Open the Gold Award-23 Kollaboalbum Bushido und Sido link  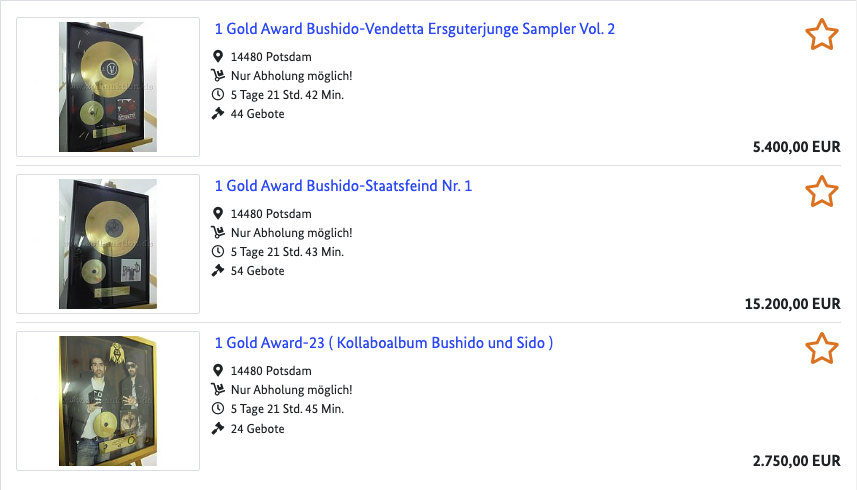click(x=384, y=343)
